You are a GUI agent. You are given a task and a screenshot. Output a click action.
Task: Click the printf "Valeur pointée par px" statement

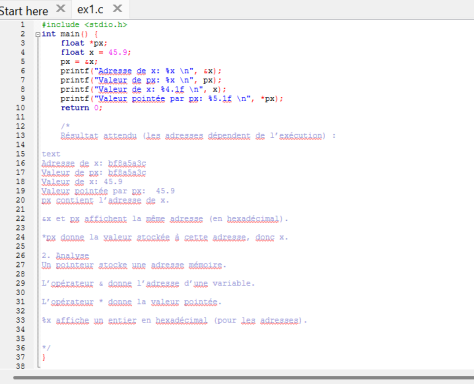point(172,99)
